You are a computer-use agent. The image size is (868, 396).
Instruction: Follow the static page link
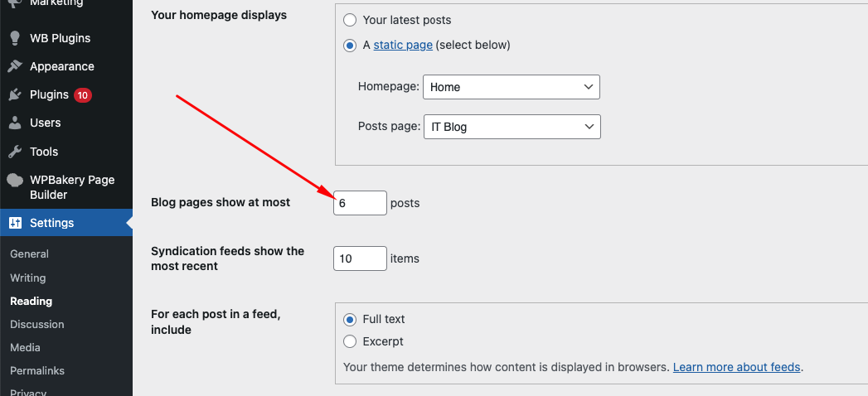coord(403,45)
